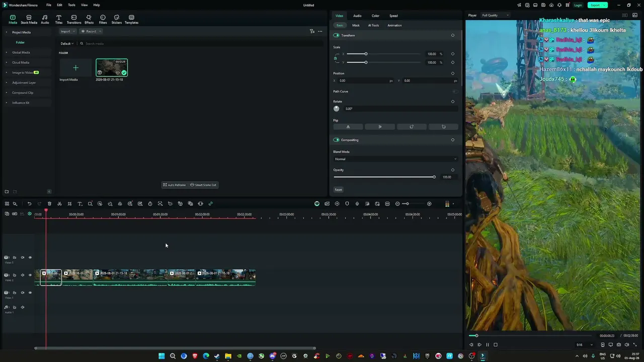Image resolution: width=644 pixels, height=362 pixels.
Task: Toggle the scale aspect ratio lock
Action: pyautogui.click(x=336, y=58)
